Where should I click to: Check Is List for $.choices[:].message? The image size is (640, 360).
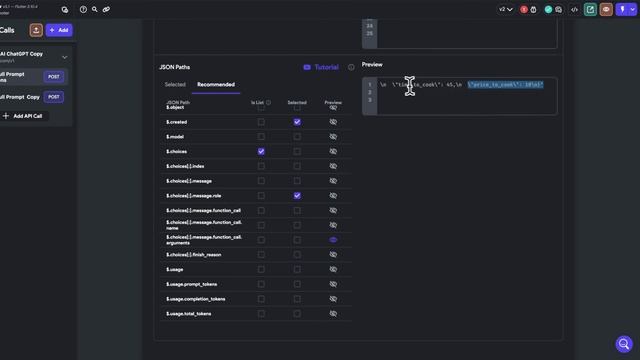click(x=261, y=181)
